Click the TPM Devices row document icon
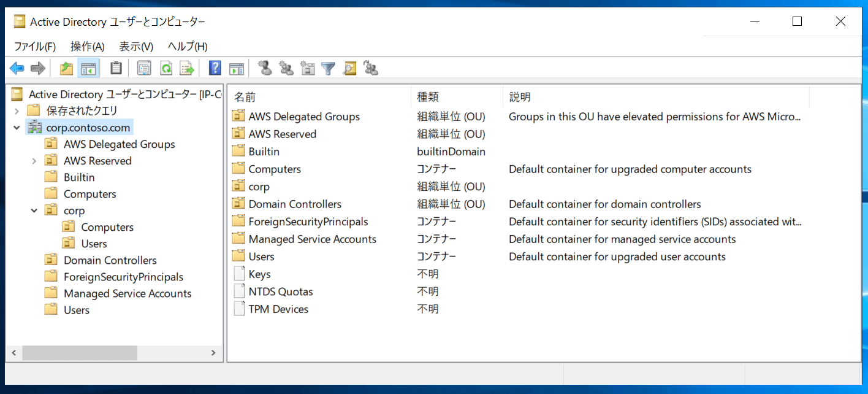Image resolution: width=868 pixels, height=394 pixels. coord(238,309)
